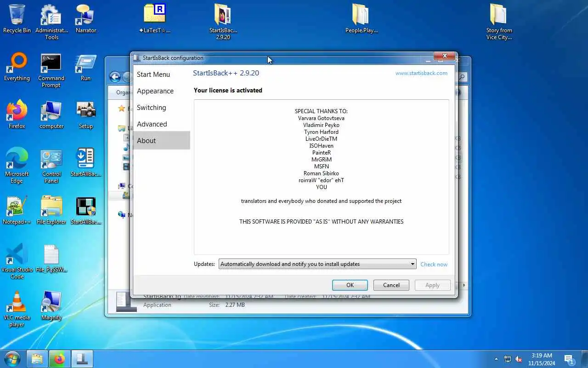
Task: Close the StartIsBack configuration window
Action: 445,56
